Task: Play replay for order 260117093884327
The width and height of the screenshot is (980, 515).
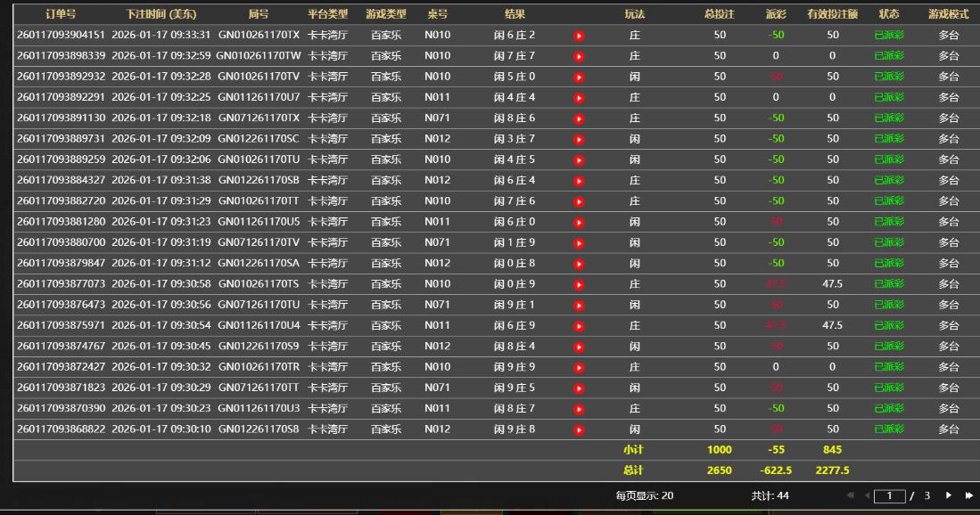Action: point(579,181)
